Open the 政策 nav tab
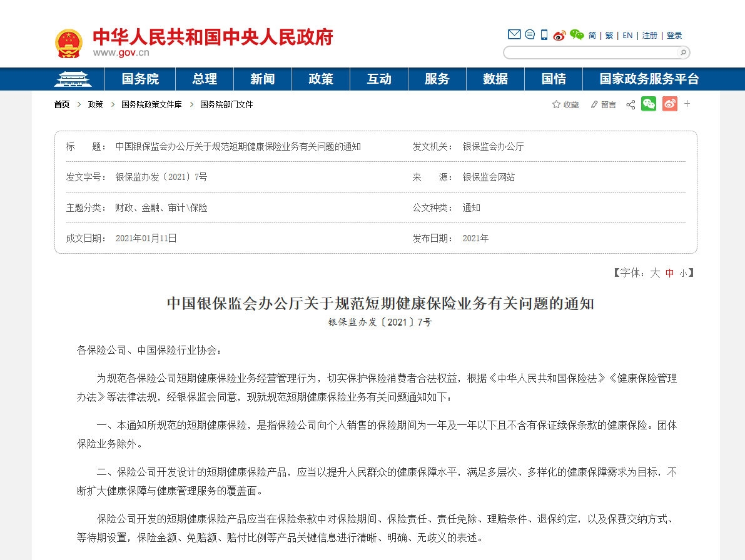The width and height of the screenshot is (745, 560). click(320, 79)
